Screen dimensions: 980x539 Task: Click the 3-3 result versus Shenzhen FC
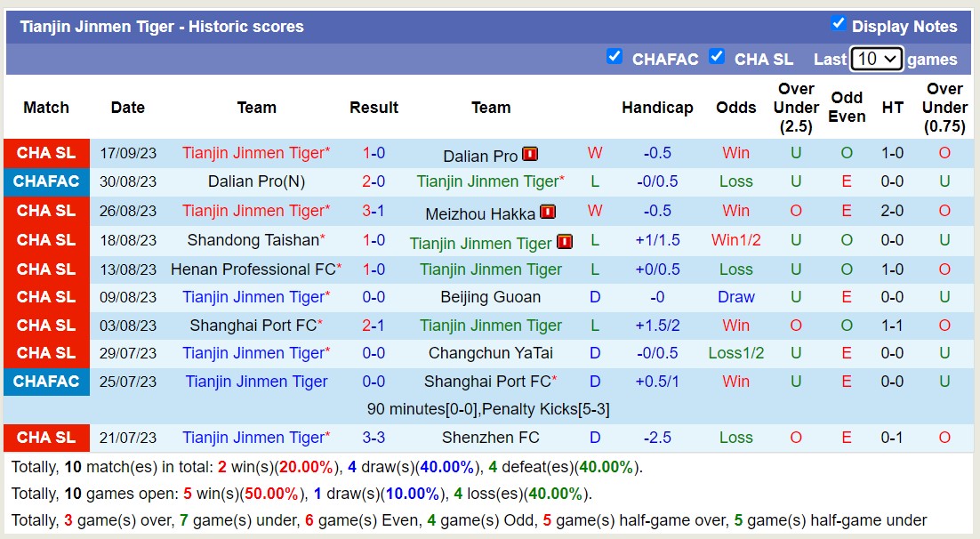(x=374, y=438)
